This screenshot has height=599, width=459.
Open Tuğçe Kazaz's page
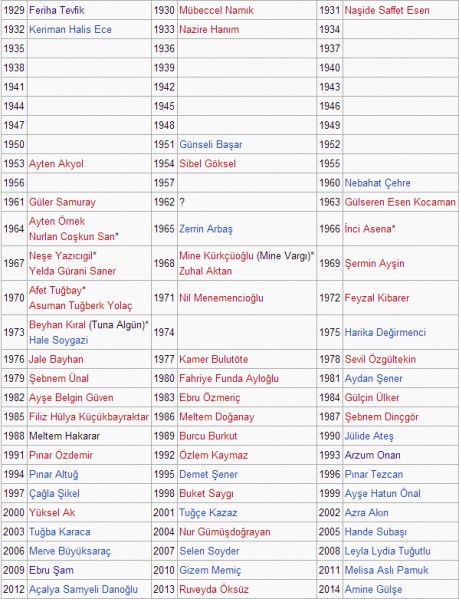[208, 513]
